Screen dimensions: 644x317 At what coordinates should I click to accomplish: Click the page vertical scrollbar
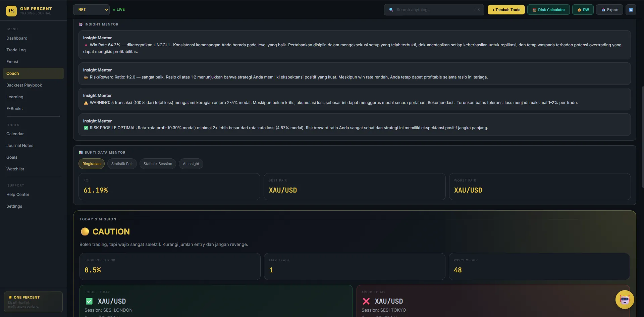click(643, 137)
